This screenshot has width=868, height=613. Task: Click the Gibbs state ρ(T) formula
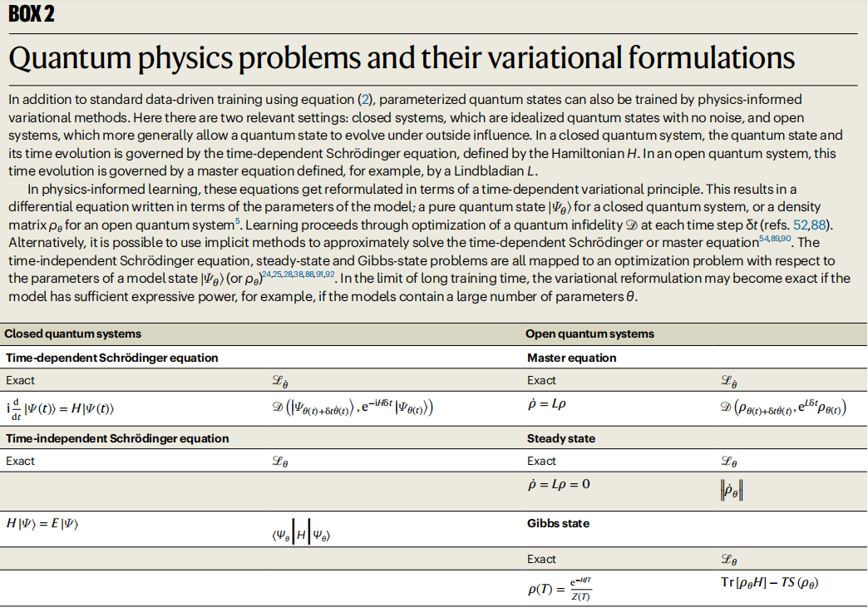tap(560, 589)
